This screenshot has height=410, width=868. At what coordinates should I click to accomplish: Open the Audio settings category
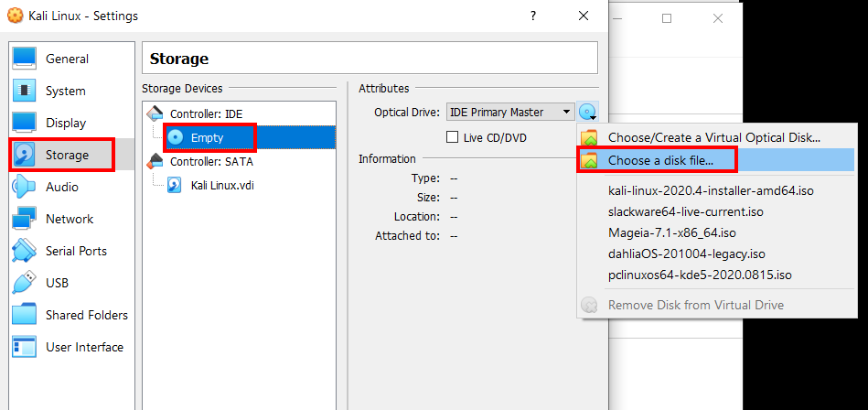[72, 187]
